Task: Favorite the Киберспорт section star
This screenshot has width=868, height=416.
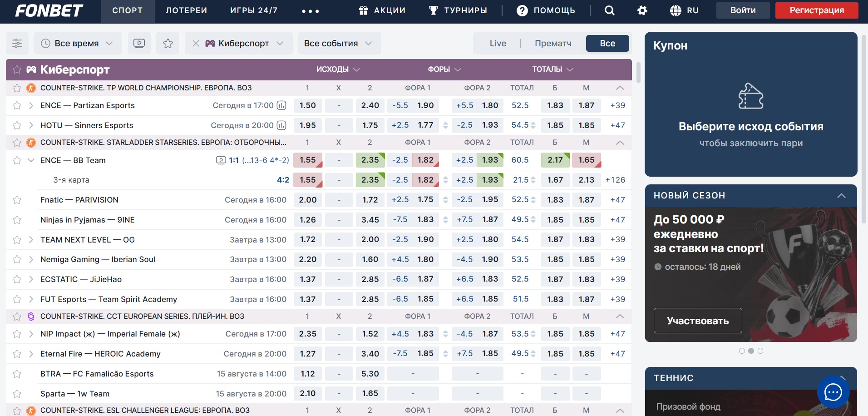Action: pos(17,69)
